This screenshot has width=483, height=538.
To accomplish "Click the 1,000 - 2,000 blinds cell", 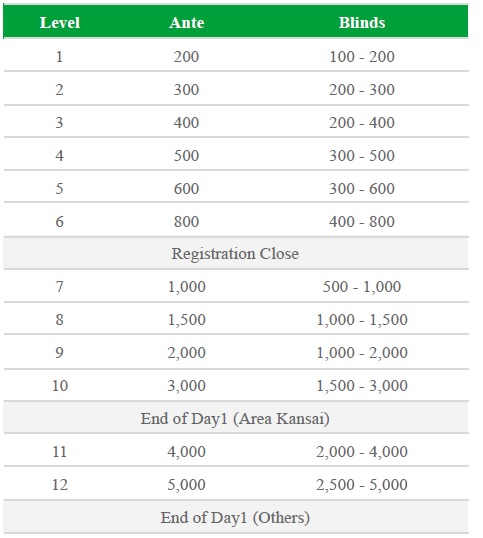I will 362,352.
